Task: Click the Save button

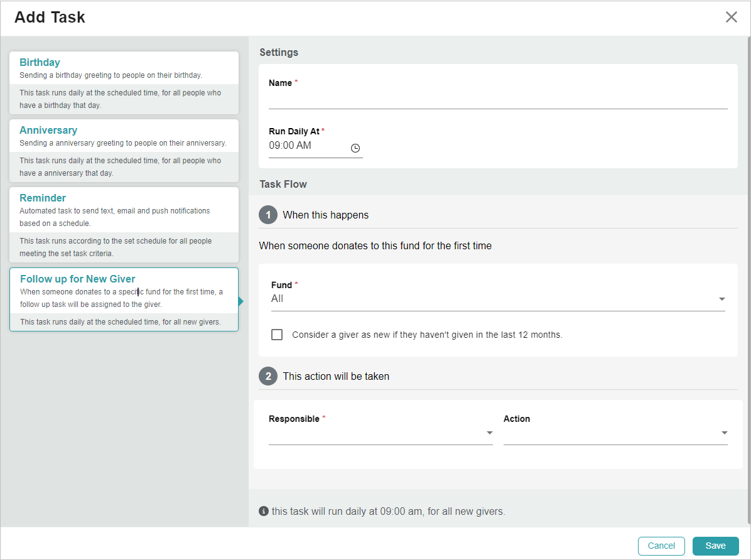Action: tap(716, 546)
